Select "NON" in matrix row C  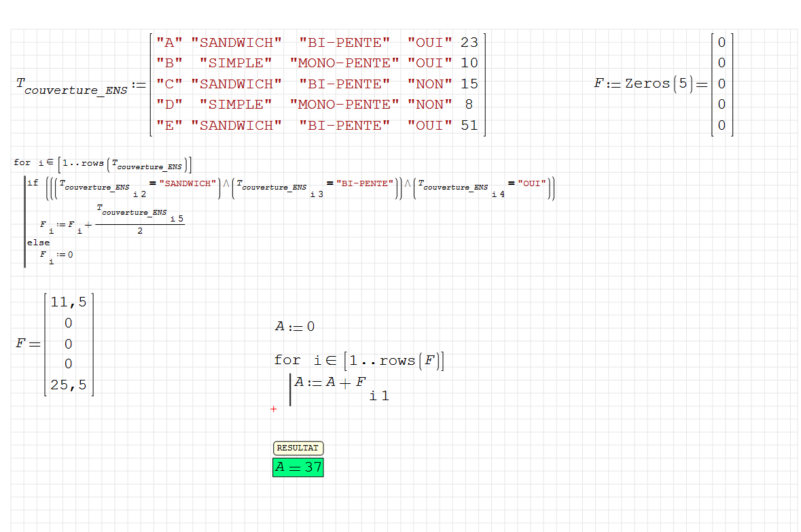point(429,84)
